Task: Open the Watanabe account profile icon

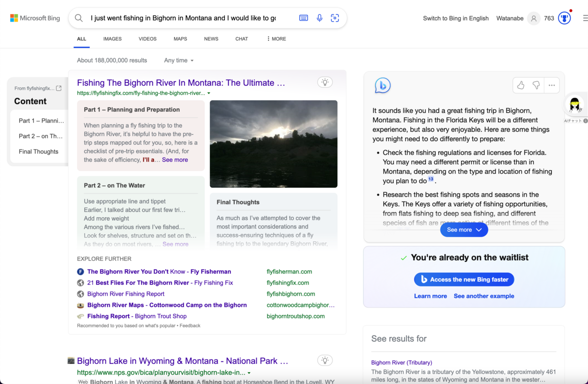Action: pos(534,18)
